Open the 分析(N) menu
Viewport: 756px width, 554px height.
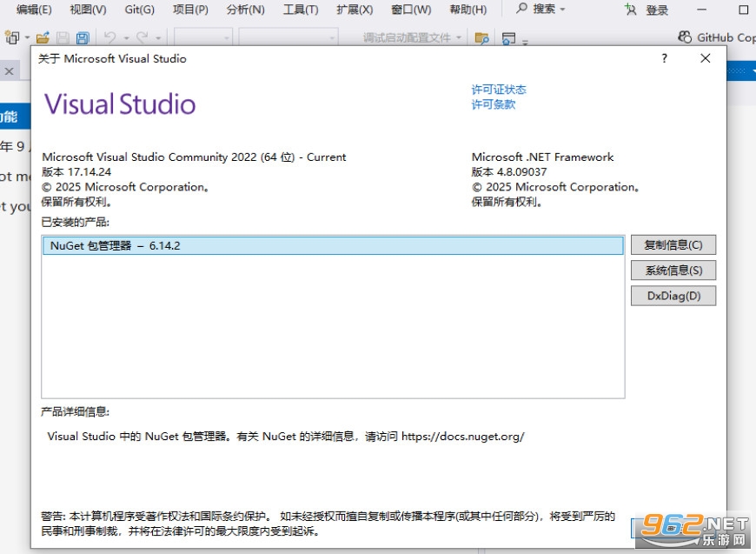pyautogui.click(x=245, y=10)
